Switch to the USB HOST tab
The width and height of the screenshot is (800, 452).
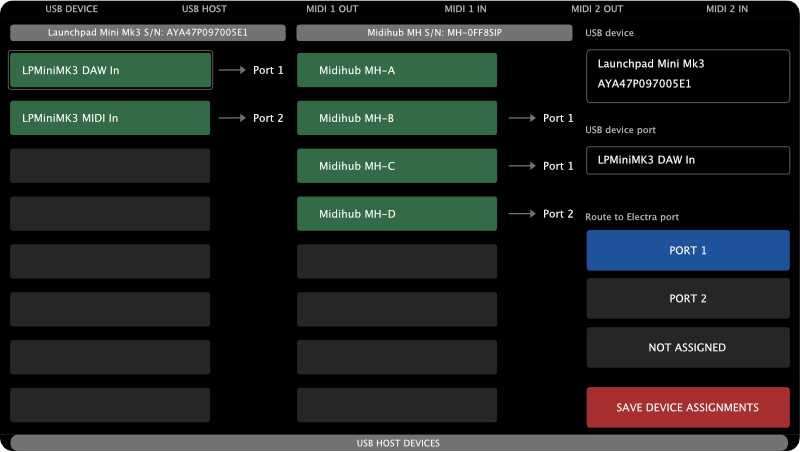[204, 9]
